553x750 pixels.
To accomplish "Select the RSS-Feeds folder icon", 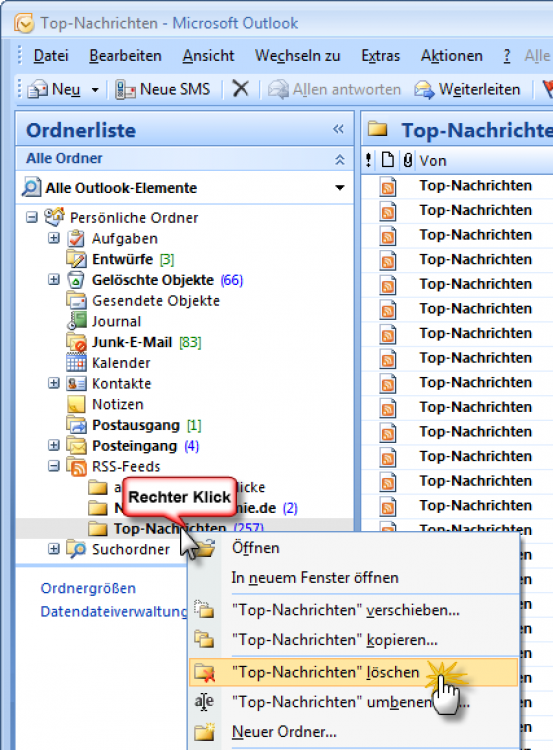I will [77, 467].
